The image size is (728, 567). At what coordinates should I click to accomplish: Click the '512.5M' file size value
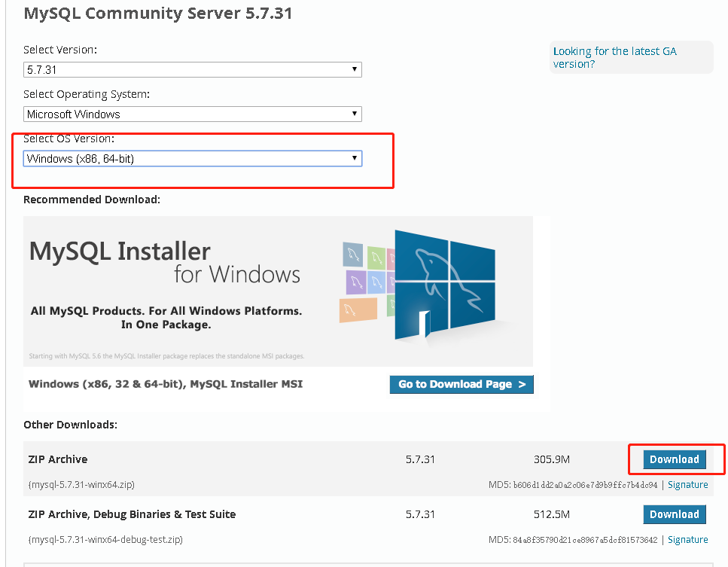(x=552, y=514)
